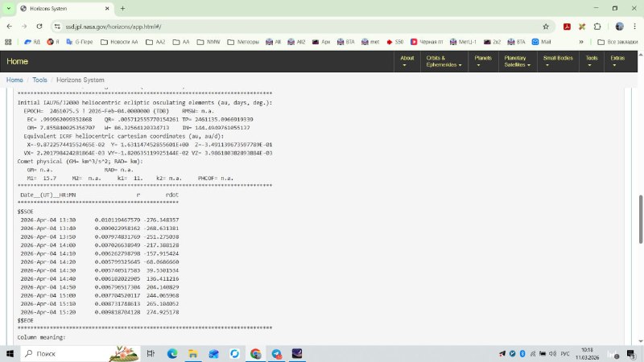This screenshot has height=362, width=644.
Task: Expand the Planetary Satellites menu
Action: tap(518, 61)
